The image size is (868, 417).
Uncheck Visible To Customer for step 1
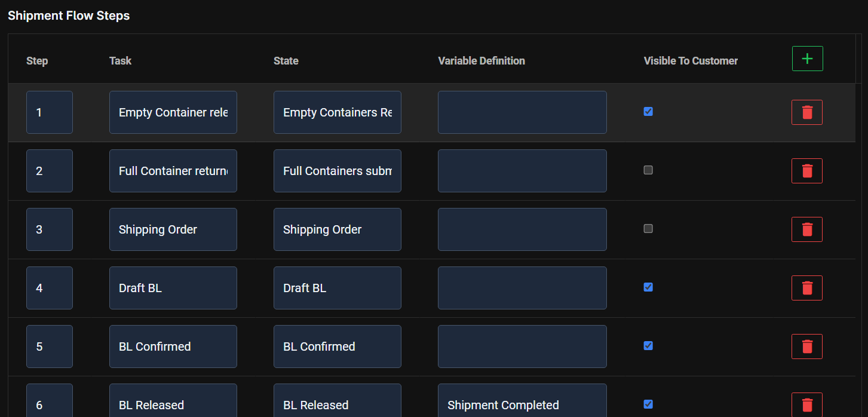tap(648, 112)
